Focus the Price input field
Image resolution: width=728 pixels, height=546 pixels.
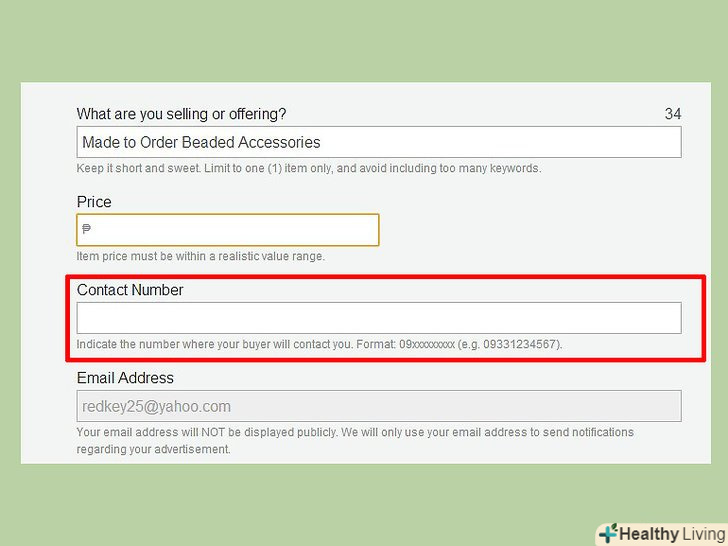point(228,230)
